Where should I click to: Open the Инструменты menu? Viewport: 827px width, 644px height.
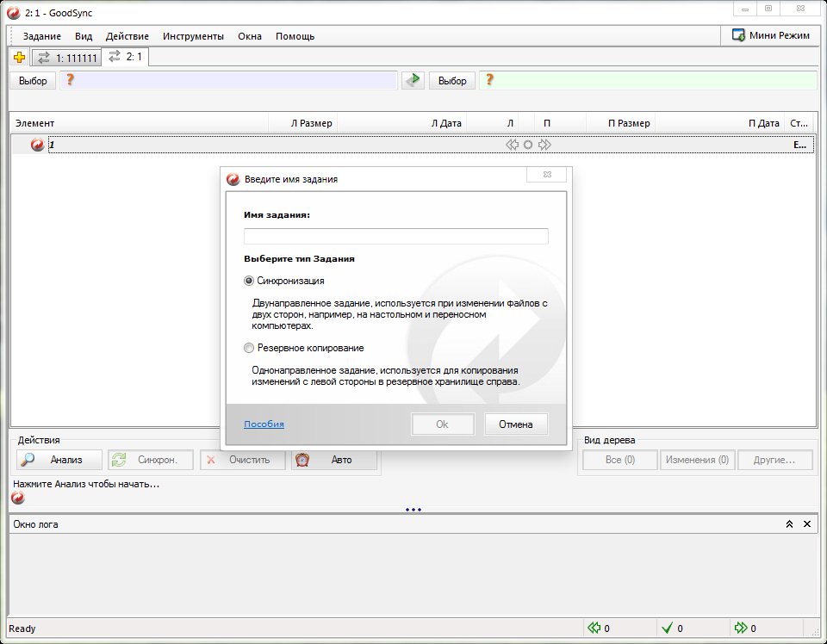point(195,36)
